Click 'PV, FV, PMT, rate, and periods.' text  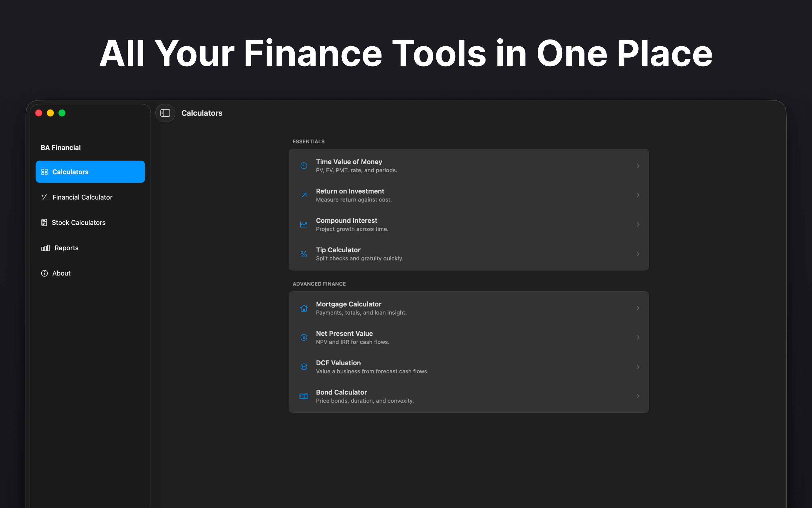coord(356,170)
